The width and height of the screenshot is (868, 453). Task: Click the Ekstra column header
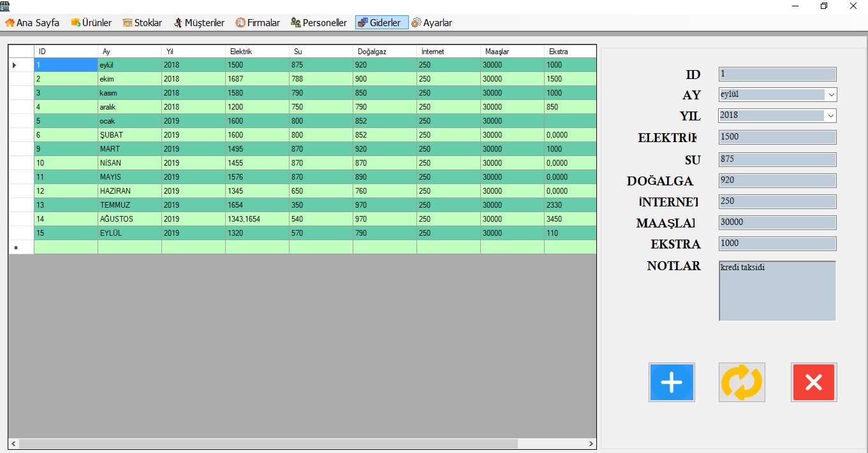click(x=570, y=51)
